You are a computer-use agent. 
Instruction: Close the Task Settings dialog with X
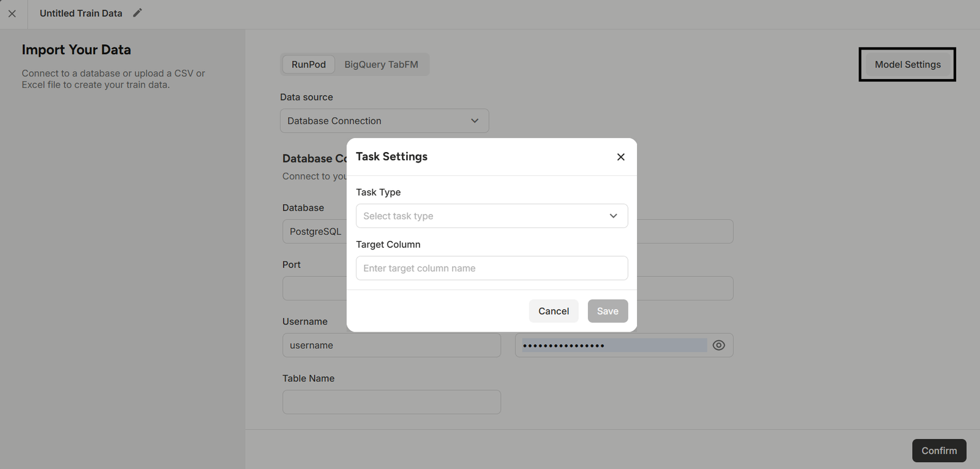[x=620, y=157]
